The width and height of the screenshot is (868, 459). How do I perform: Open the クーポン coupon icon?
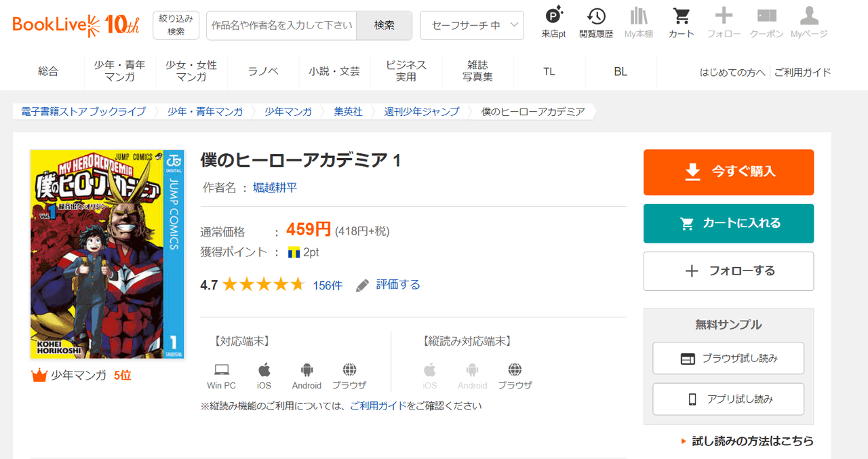click(766, 17)
